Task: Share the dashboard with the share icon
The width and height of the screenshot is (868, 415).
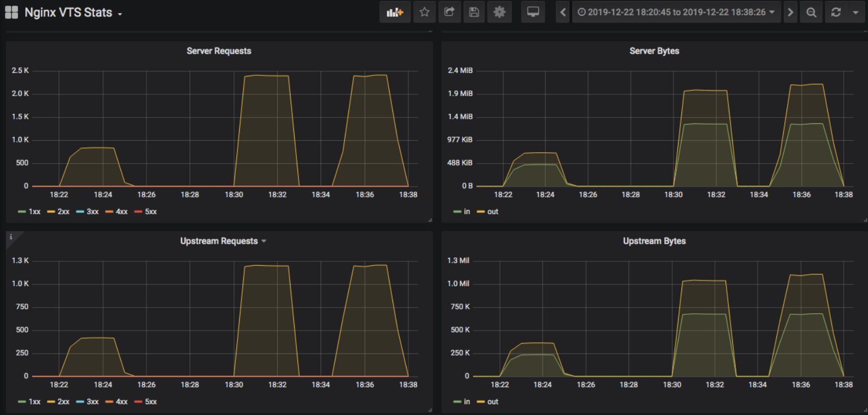Action: (x=449, y=12)
